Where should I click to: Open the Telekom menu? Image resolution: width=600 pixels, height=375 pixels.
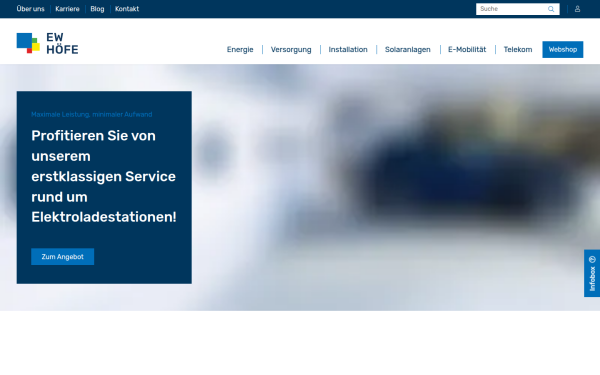(518, 49)
